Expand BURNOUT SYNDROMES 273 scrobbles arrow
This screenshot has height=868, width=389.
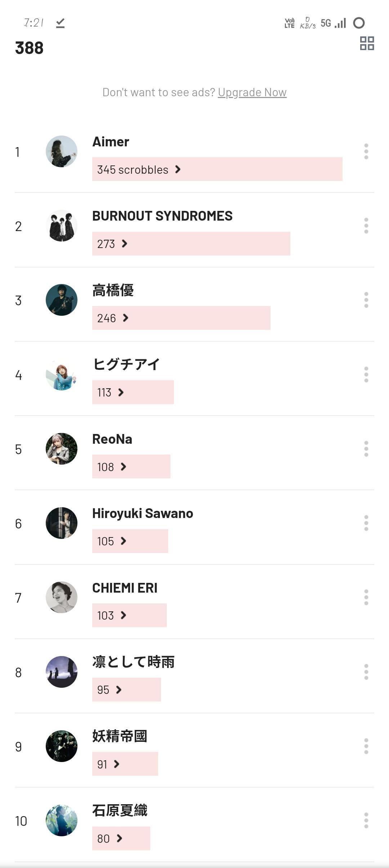click(x=125, y=244)
